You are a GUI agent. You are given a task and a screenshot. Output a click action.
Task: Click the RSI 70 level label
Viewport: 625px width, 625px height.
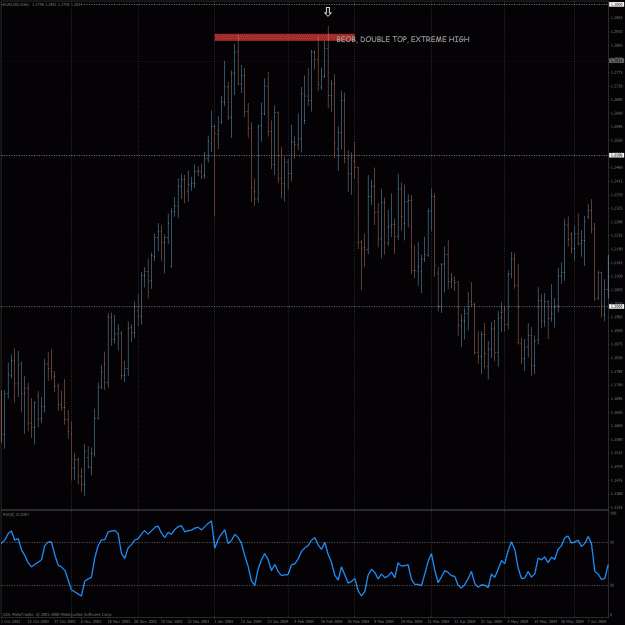[x=612, y=542]
